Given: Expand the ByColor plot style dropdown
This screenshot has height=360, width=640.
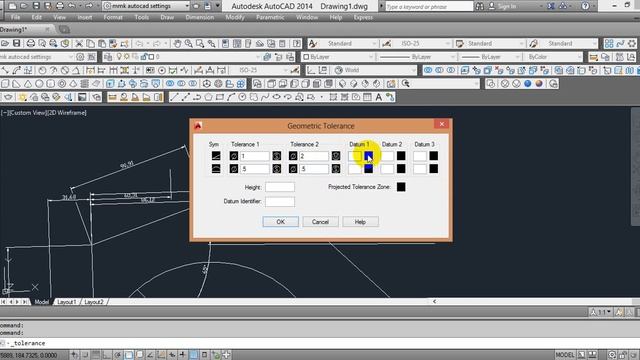Looking at the screenshot, I should pyautogui.click(x=580, y=57).
